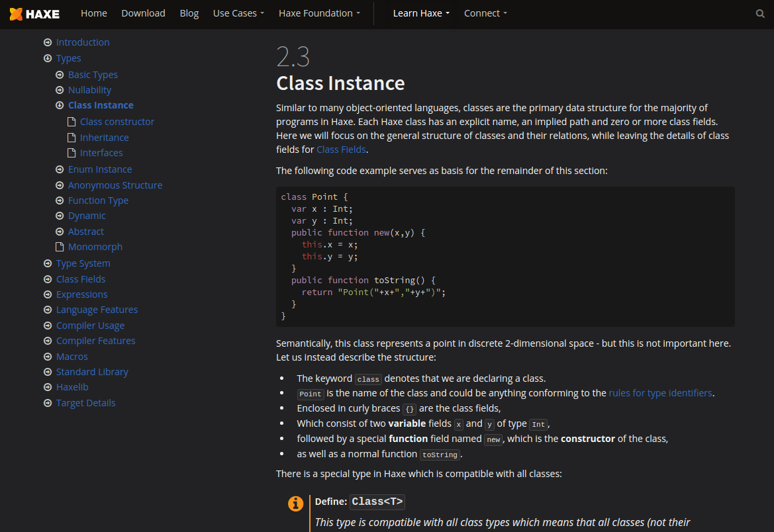Open Compiler Usage section

(x=90, y=326)
